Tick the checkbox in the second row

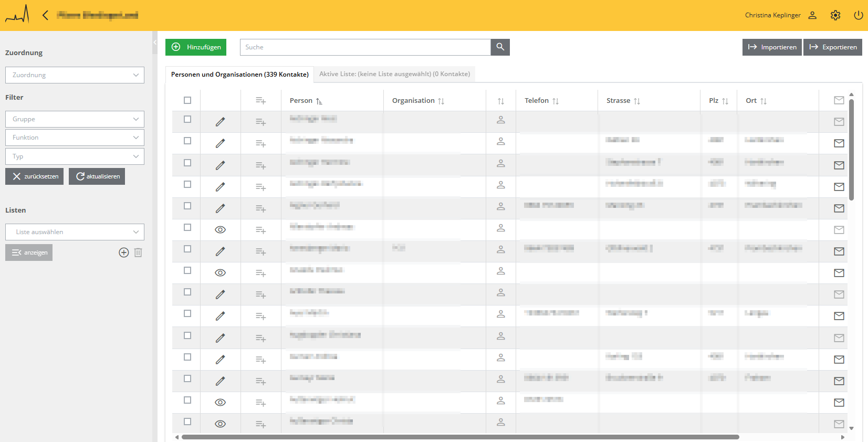click(187, 141)
